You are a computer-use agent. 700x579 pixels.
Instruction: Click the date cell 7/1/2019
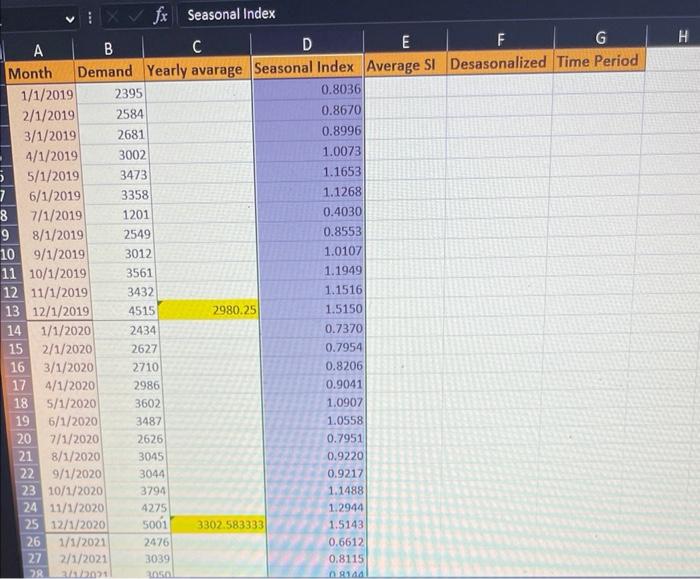(50, 216)
